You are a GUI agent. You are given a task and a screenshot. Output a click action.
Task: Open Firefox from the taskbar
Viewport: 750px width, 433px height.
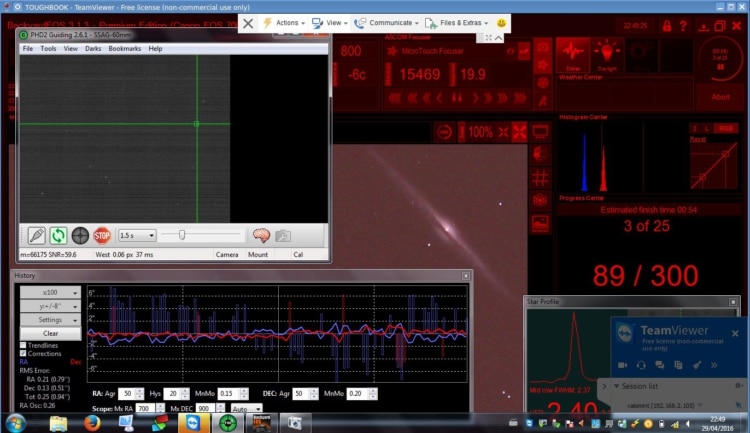92,423
